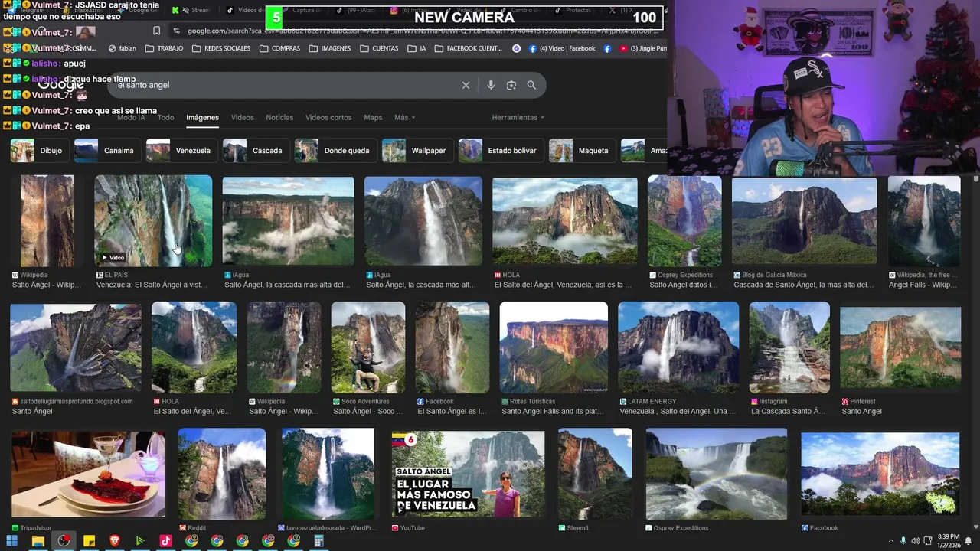The width and height of the screenshot is (980, 551).
Task: Switch to the Todo results tab
Action: 165,117
